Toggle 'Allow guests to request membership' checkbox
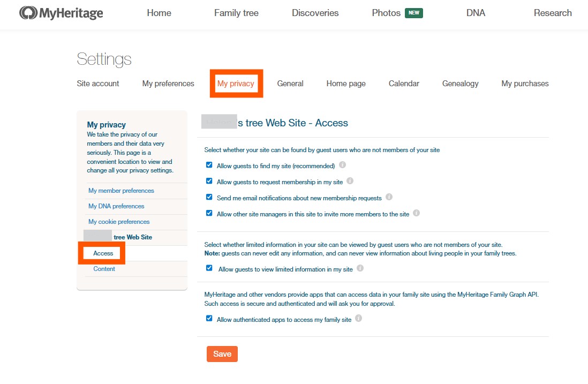 [x=209, y=182]
